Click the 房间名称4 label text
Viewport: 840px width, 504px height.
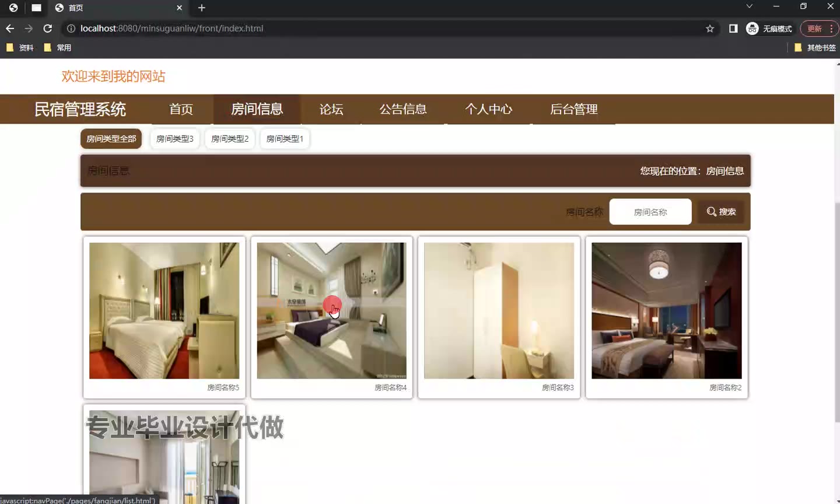(390, 387)
